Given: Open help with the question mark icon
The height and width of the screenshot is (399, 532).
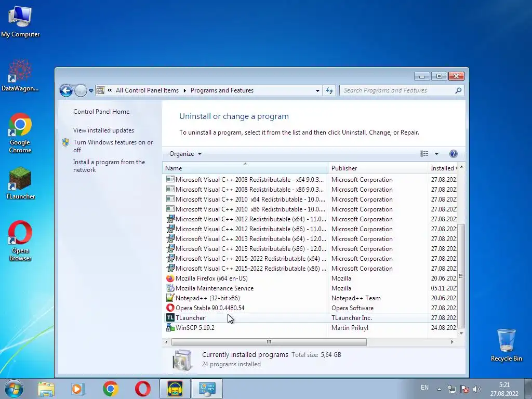Looking at the screenshot, I should coord(453,154).
